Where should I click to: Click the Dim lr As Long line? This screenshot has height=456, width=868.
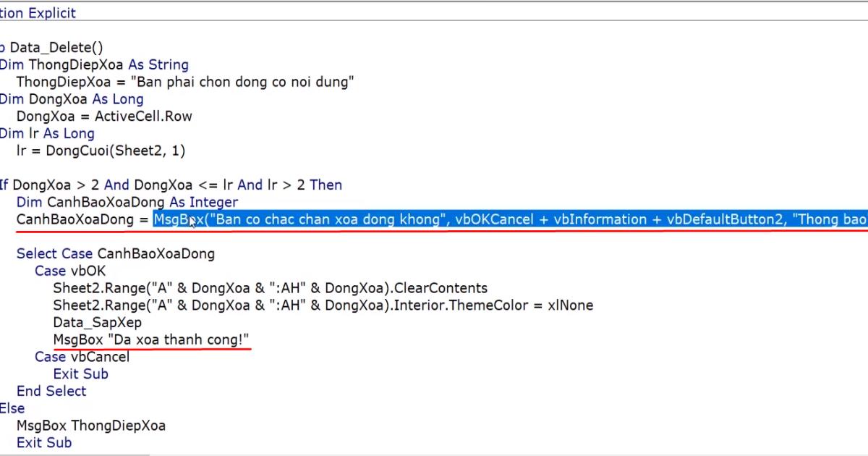47,133
